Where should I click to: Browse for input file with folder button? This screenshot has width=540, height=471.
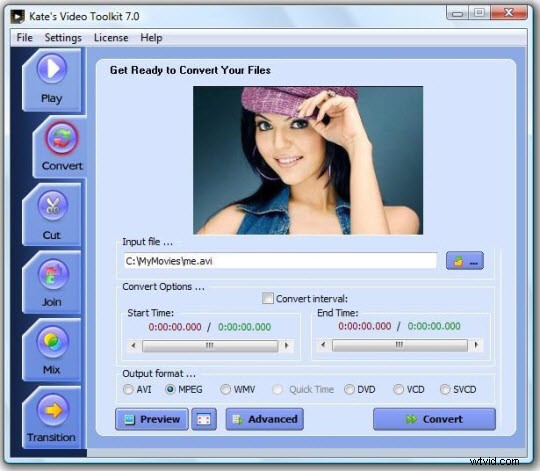click(465, 261)
